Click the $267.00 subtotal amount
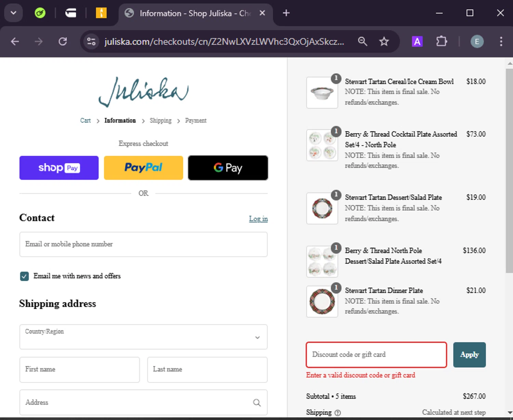513x420 pixels. (x=474, y=396)
